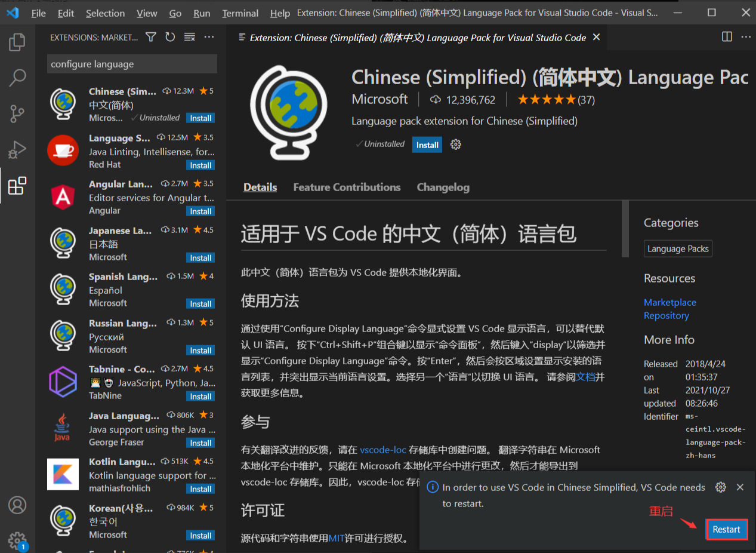The image size is (756, 553).
Task: Open the manage gear beside Install button
Action: tap(456, 145)
